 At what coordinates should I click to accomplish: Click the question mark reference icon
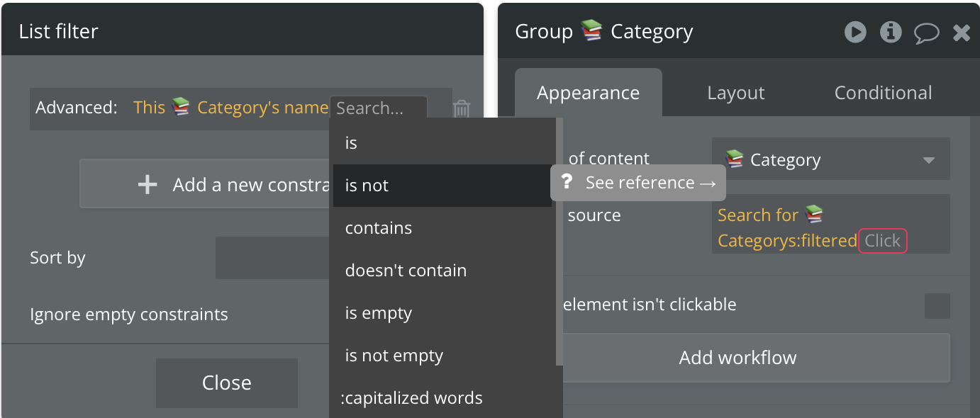[567, 182]
